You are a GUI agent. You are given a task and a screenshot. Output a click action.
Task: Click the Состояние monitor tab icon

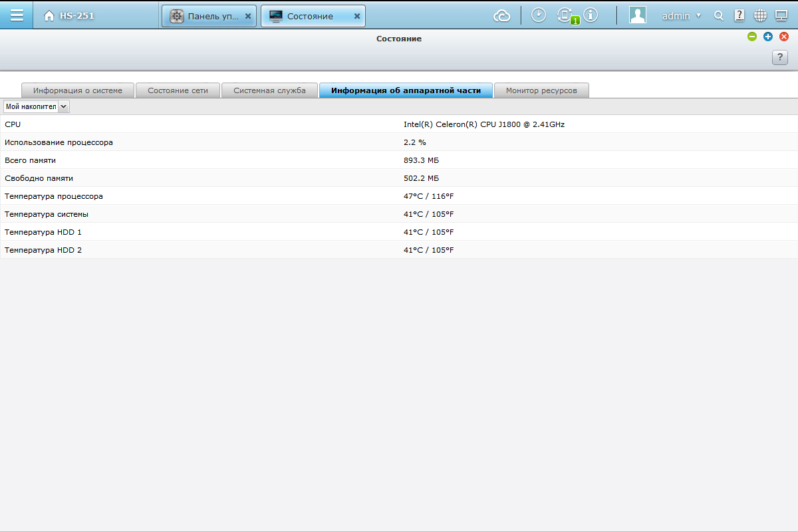(x=276, y=17)
